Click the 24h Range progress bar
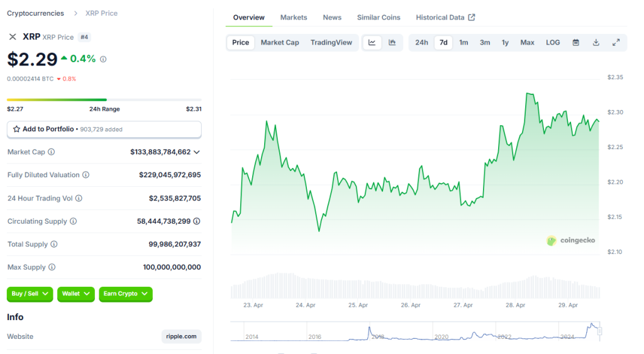 104,100
